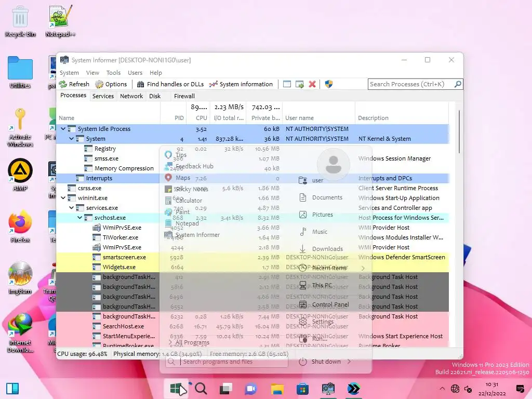Select the Widgets.exe process row
Viewport: 532px width, 399px height.
[x=253, y=267]
